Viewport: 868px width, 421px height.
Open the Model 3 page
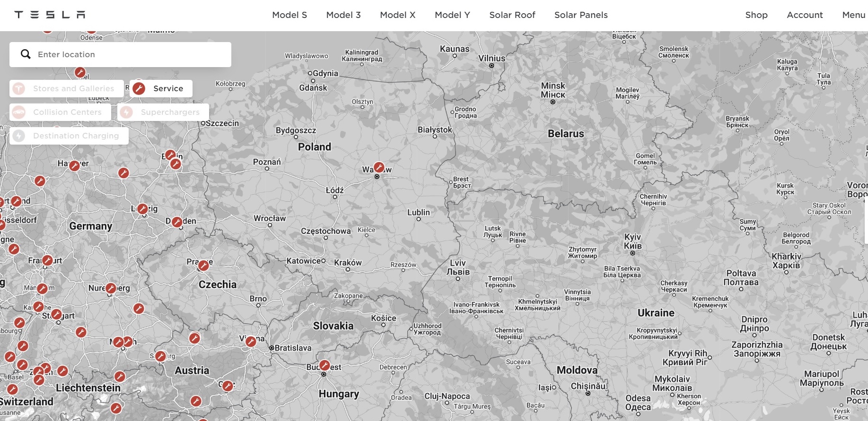[343, 15]
